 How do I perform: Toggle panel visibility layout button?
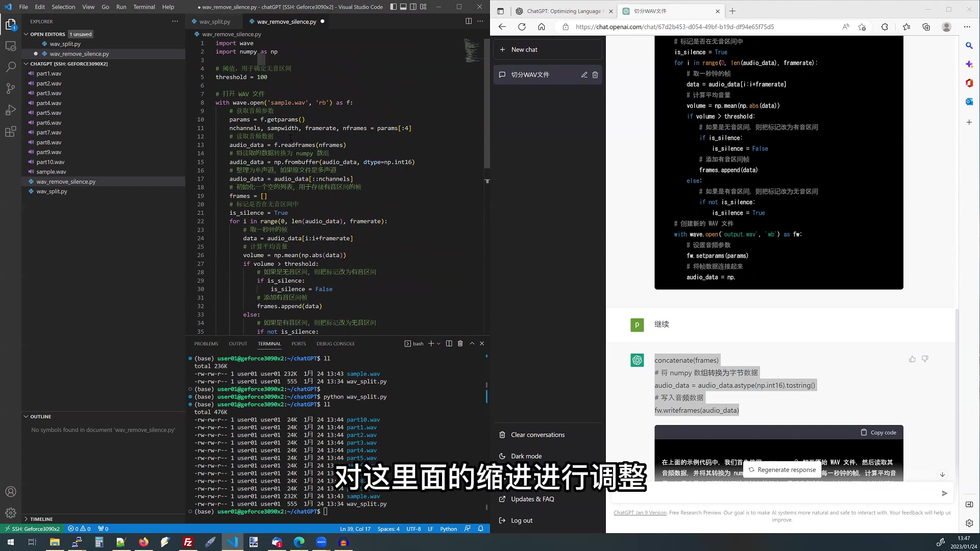tap(403, 7)
